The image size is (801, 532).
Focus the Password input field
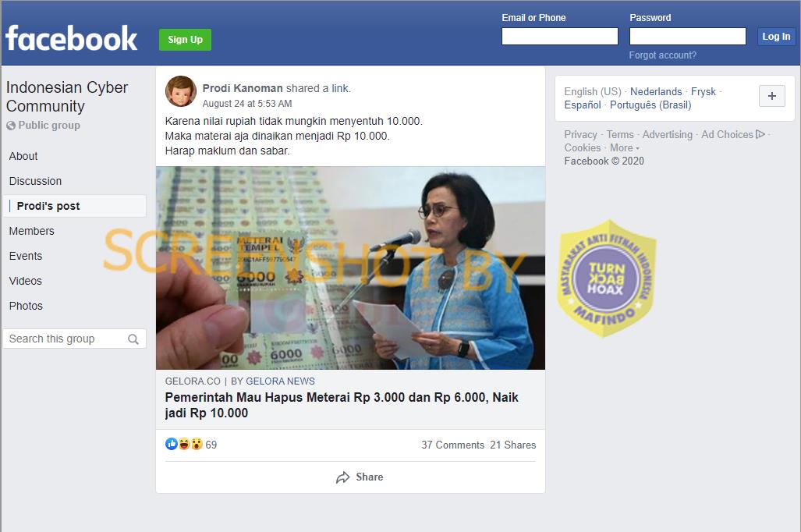pyautogui.click(x=688, y=37)
